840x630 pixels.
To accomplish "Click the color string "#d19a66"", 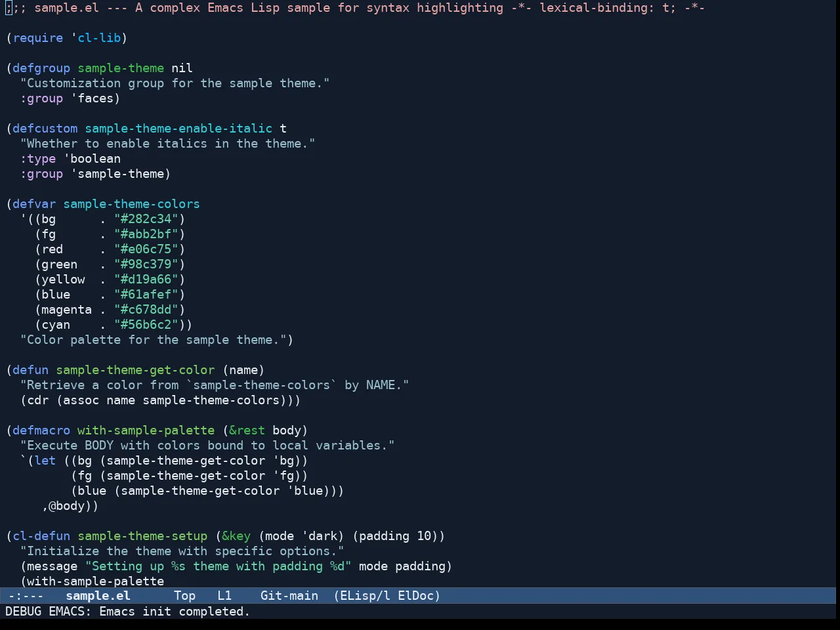I will 146,280.
